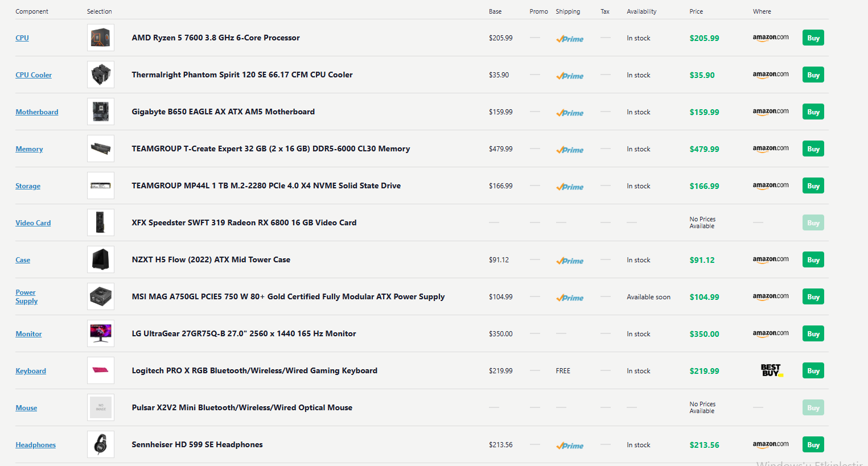Viewport: 868px width, 466px height.
Task: Buy the TEAMGROUP MP44L 1 TB drive
Action: (813, 186)
